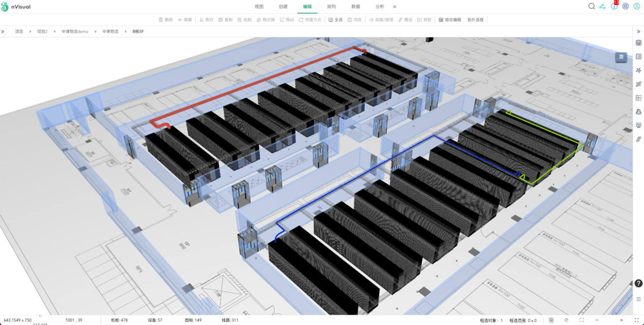Open the grid layout icon in right sidebar
The image size is (644, 325).
639,98
